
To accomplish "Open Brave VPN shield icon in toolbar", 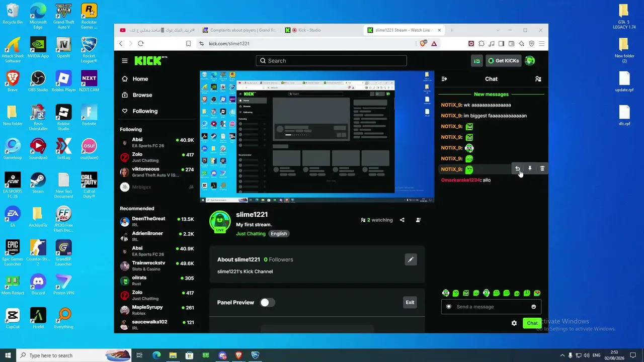I will 532,44.
